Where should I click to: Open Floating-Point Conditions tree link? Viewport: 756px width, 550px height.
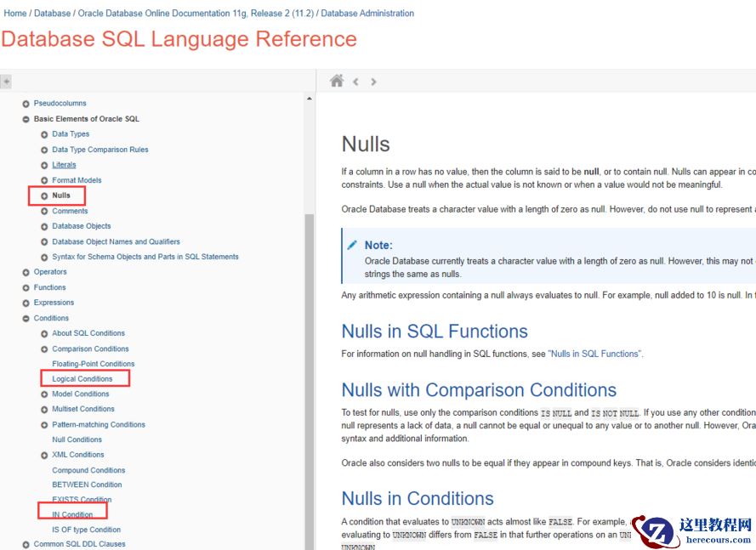pos(93,364)
